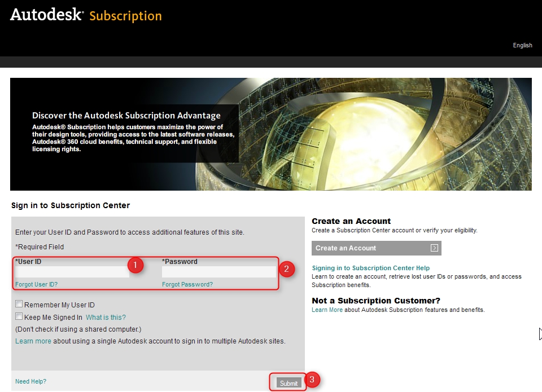Screen dimensions: 542x392
Task: Follow Learn More about Subscription features link
Action: point(327,310)
